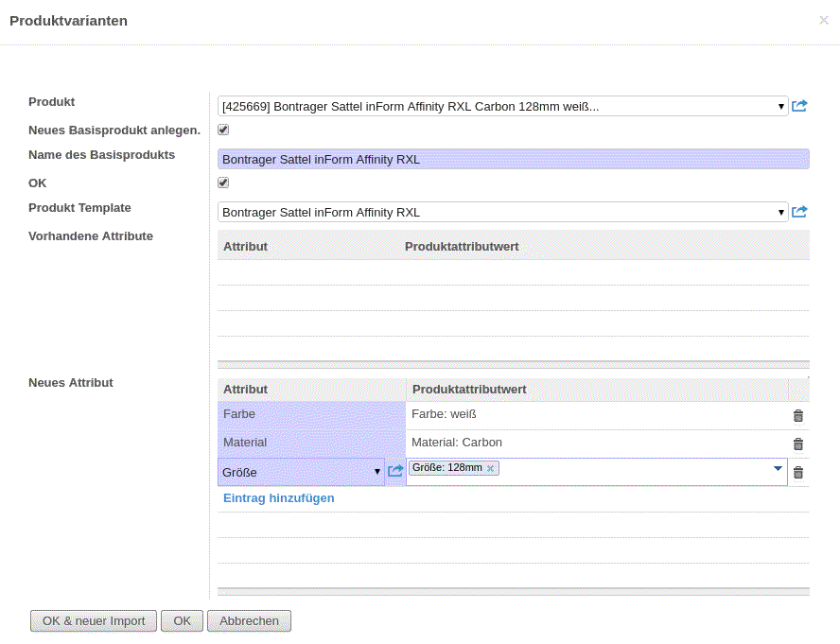
Task: Click Produktattributwert header in Neues Attribut table
Action: 469,390
